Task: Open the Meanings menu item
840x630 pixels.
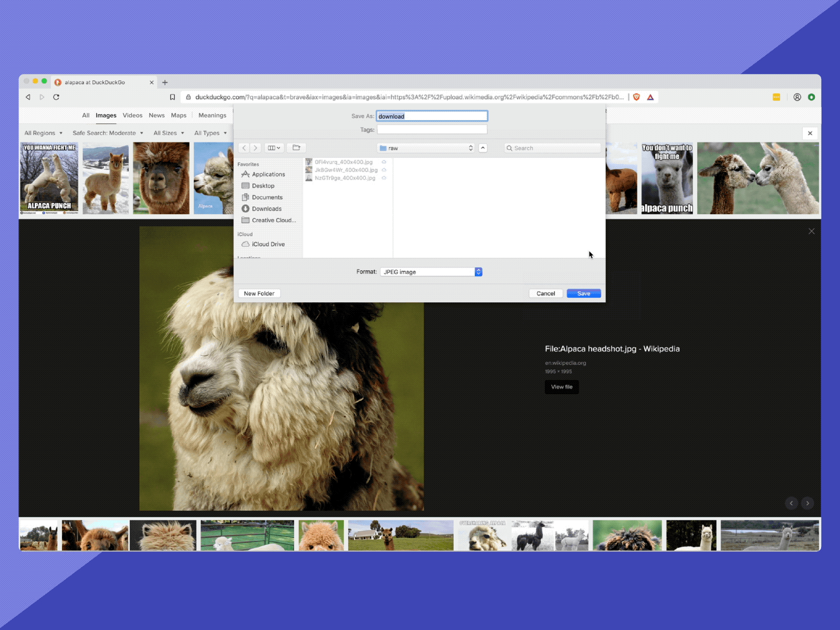Action: click(x=212, y=115)
